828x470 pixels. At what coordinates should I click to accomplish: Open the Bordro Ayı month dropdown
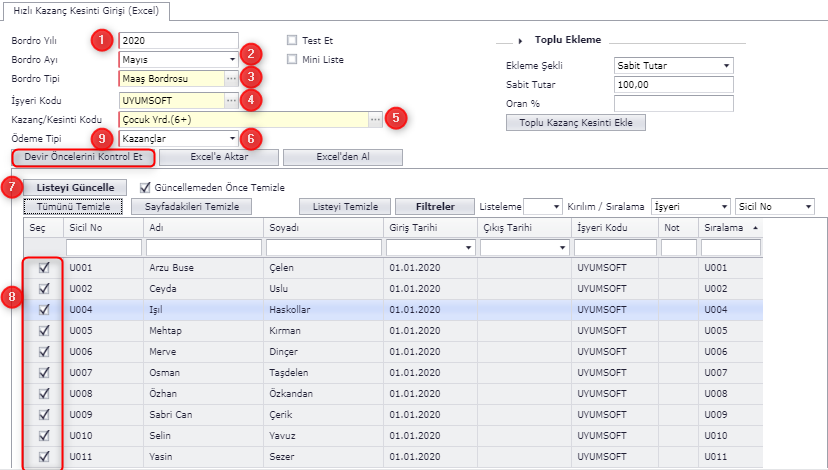[231, 59]
